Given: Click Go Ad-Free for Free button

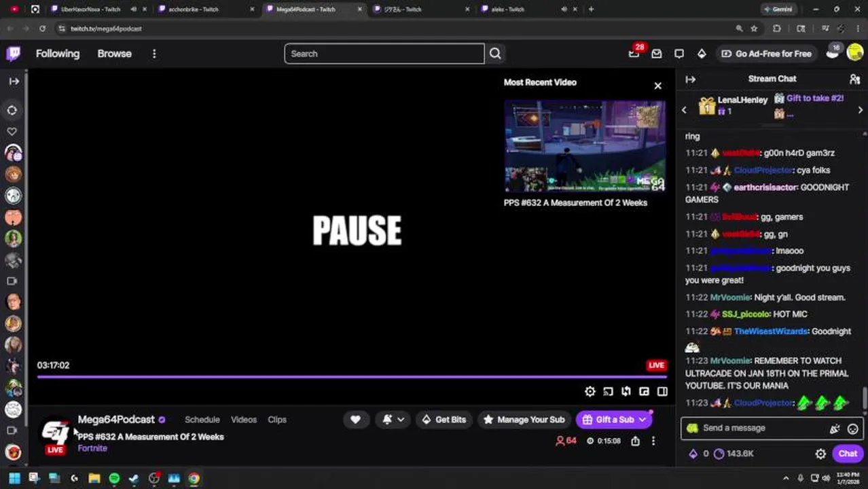Looking at the screenshot, I should pos(766,54).
